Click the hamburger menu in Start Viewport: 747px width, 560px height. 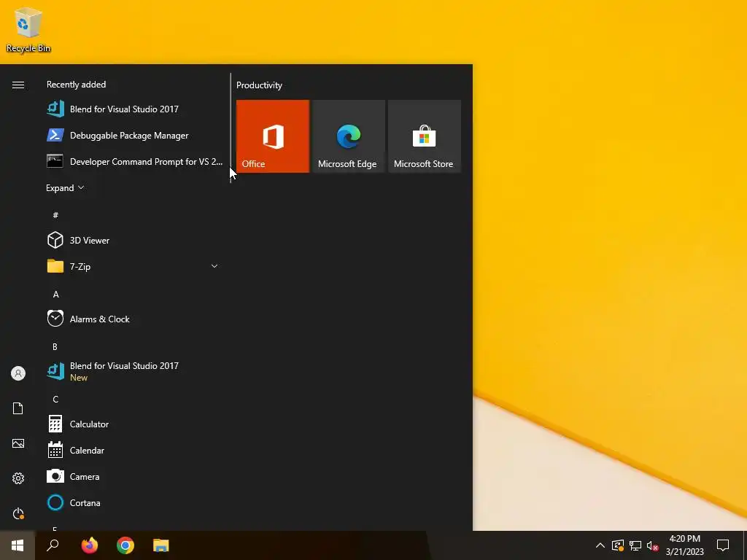18,85
